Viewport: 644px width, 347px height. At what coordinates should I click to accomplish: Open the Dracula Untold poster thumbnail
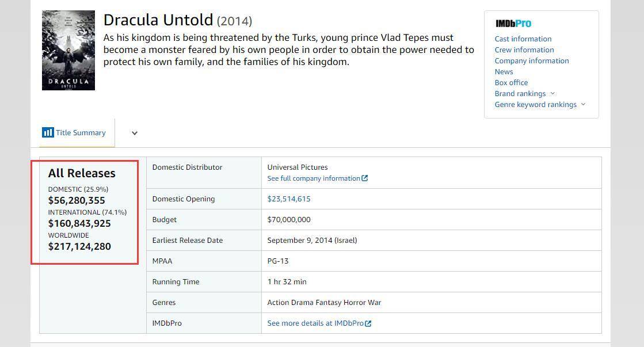(68, 51)
